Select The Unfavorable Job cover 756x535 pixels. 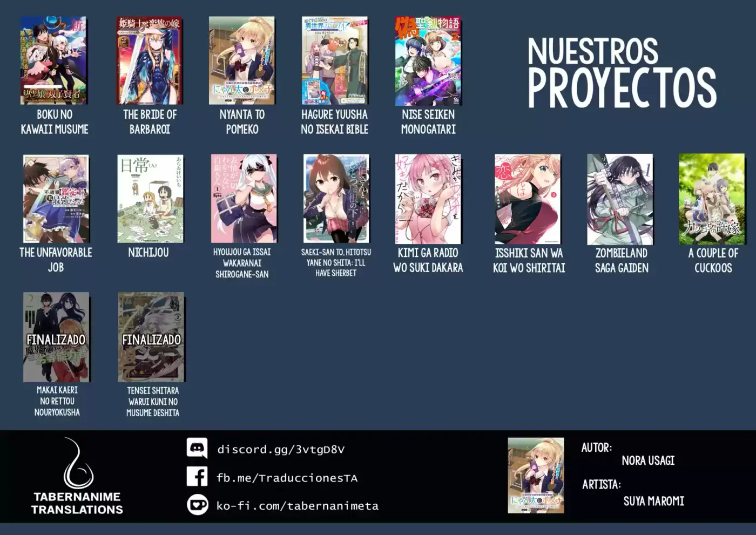(56, 199)
